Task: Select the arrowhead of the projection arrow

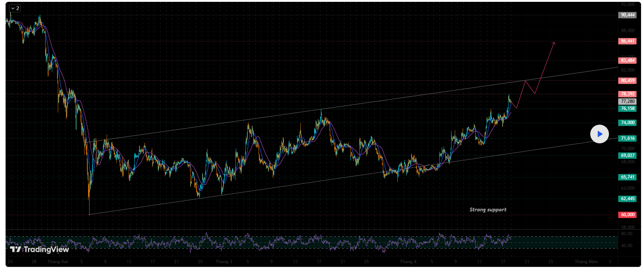Action: point(554,43)
